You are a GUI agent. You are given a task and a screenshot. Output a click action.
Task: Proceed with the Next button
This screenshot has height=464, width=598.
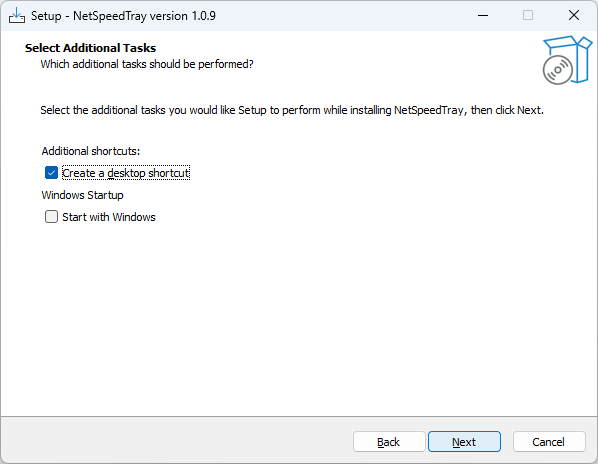[464, 442]
